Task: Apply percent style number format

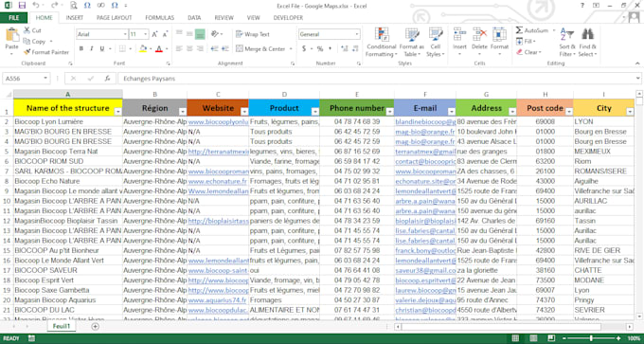Action: pos(319,49)
